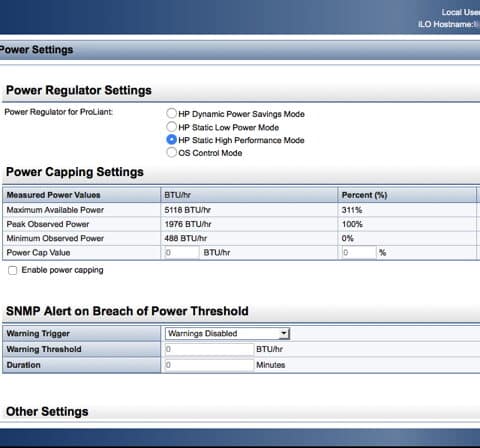Click the 'Duration' label
Viewport: 480px width, 448px height.
[23, 365]
